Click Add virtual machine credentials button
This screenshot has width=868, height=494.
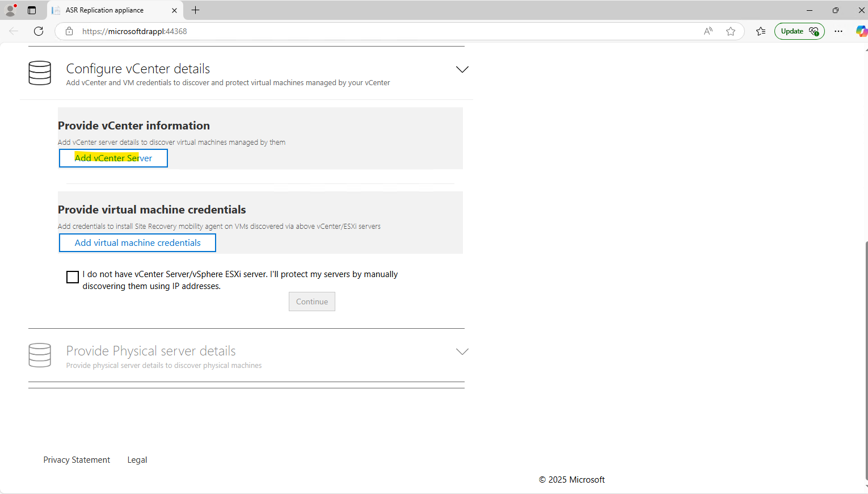pyautogui.click(x=137, y=243)
